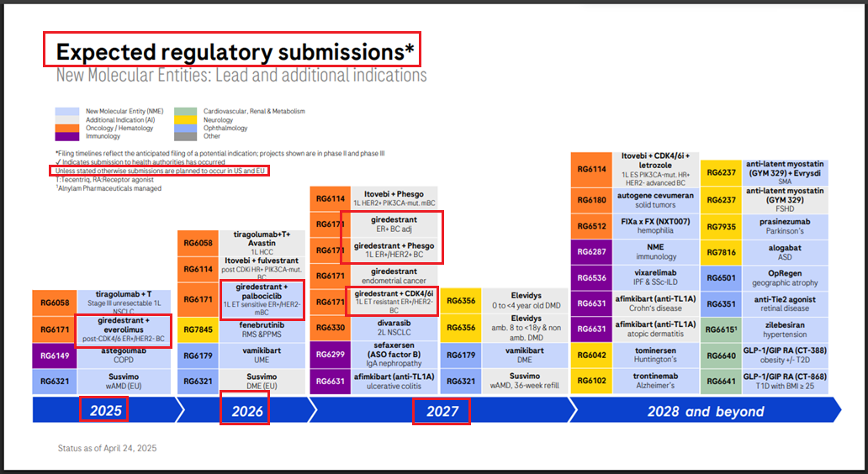The width and height of the screenshot is (868, 474).
Task: Select the "GLP-1/GIP RA (CT-868)" cell
Action: tap(785, 381)
